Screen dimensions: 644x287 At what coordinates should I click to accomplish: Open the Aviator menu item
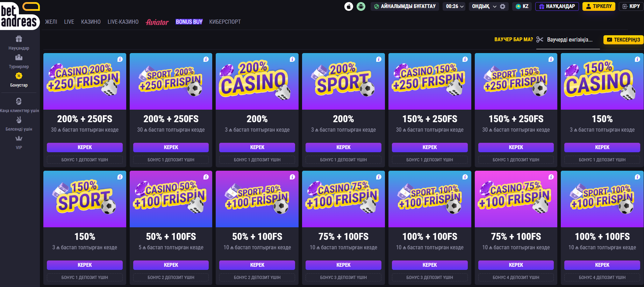point(157,22)
